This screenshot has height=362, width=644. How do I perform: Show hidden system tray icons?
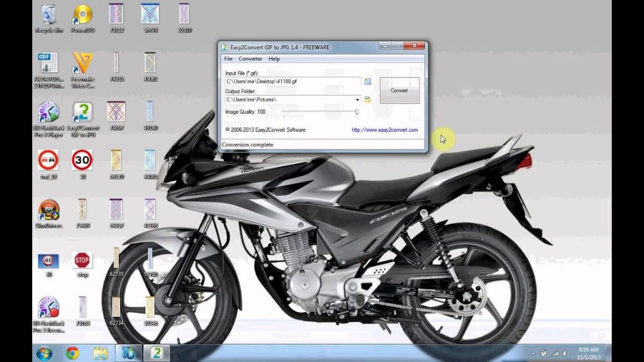coord(533,353)
